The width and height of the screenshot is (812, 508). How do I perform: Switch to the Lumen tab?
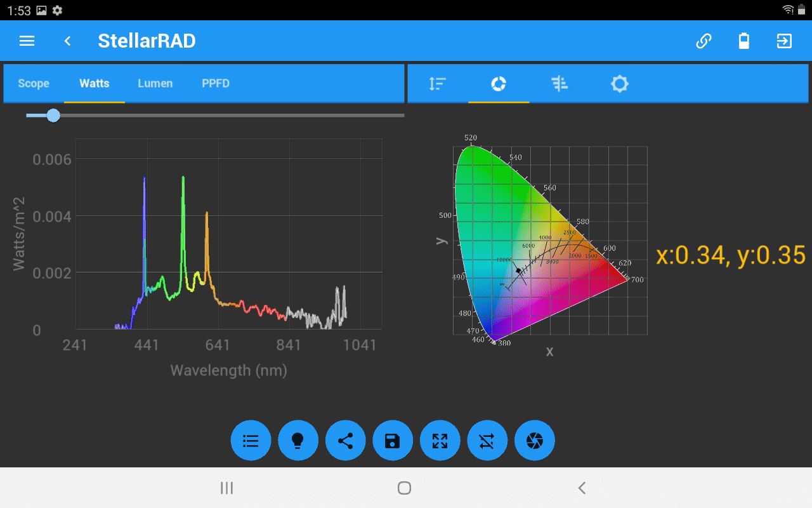pyautogui.click(x=155, y=83)
